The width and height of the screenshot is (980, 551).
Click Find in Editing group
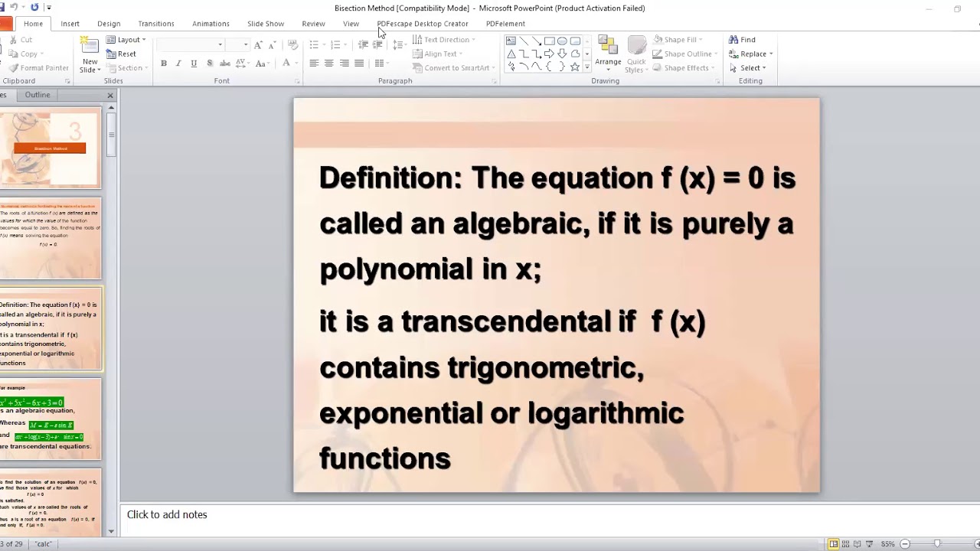pos(742,40)
